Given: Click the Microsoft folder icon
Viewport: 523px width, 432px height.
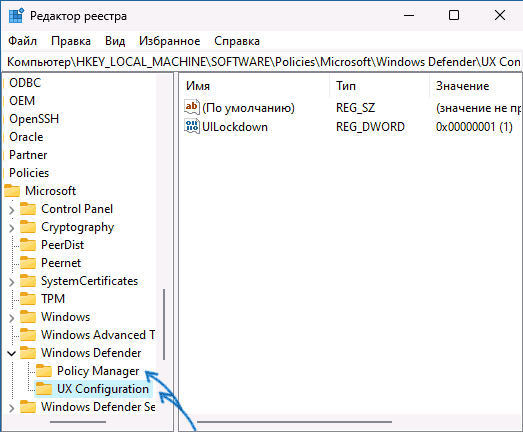Looking at the screenshot, I should 12,191.
